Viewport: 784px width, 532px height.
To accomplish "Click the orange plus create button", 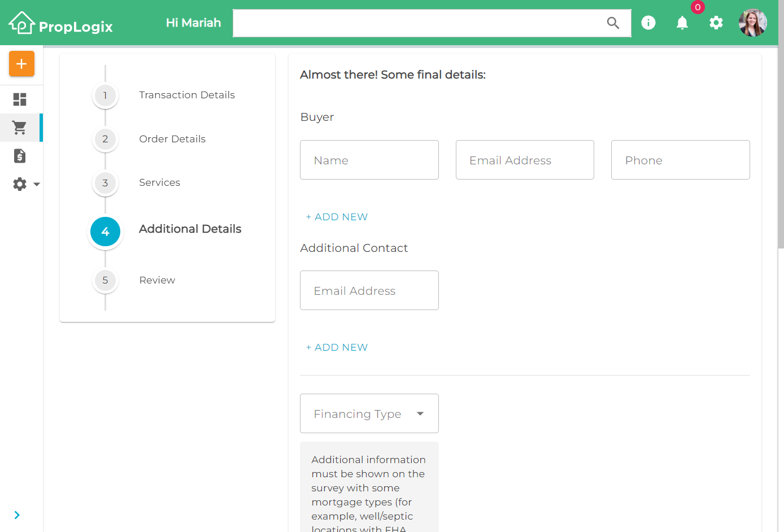I will [21, 64].
